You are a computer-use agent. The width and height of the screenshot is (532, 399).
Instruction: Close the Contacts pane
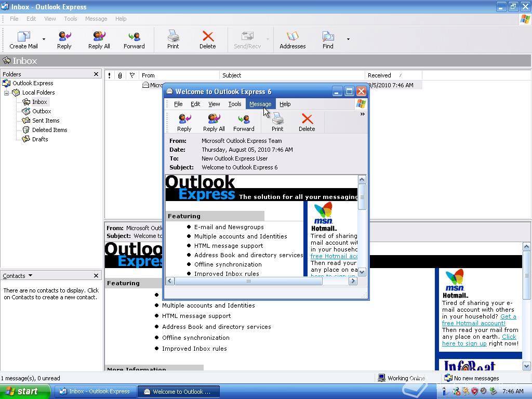96,275
